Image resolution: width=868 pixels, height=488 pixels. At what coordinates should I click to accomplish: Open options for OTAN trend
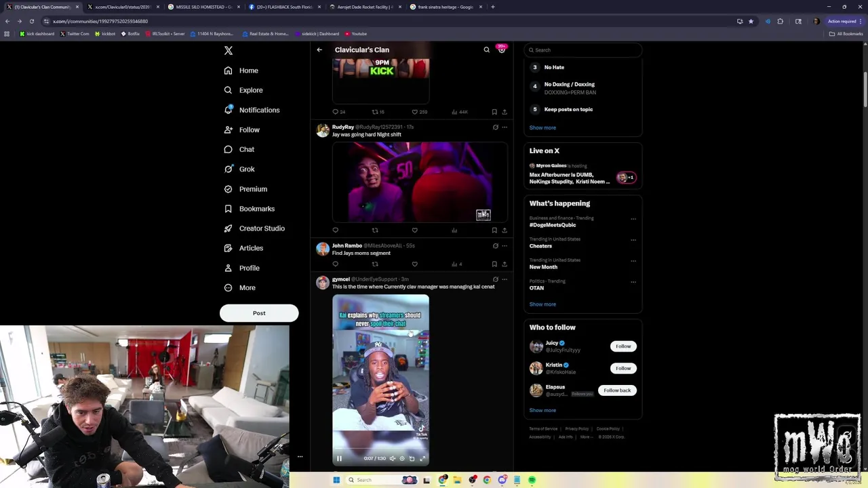click(633, 282)
